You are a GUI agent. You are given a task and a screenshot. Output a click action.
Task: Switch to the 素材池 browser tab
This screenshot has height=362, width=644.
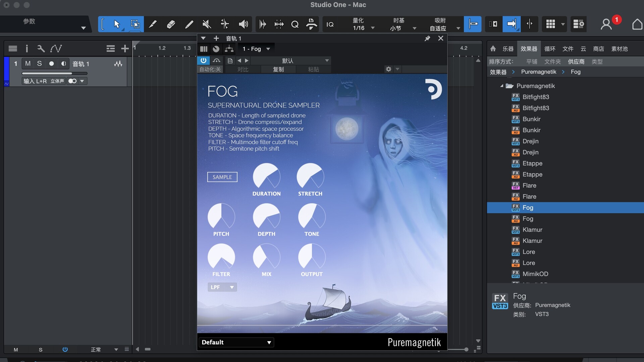(x=620, y=49)
